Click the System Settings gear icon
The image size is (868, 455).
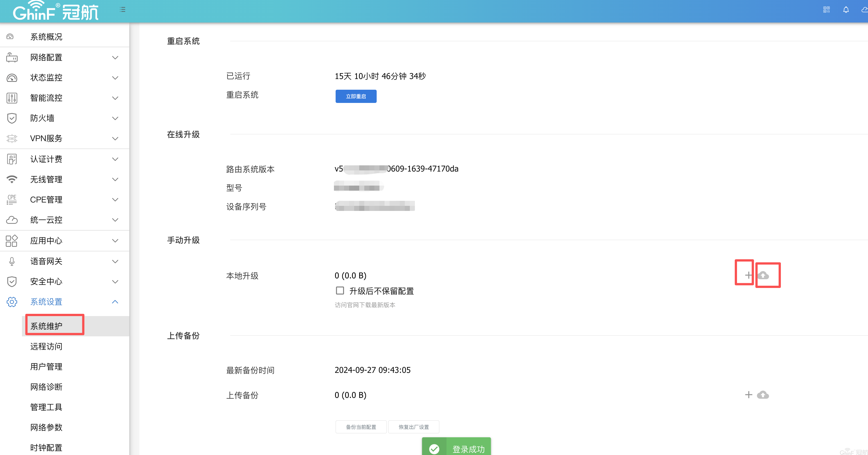click(x=12, y=302)
